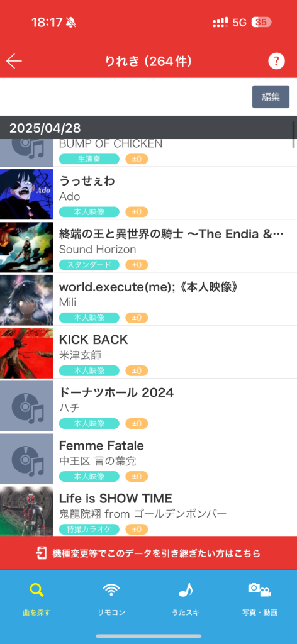
Task: Click the scrollbar beside the history list
Action: [293, 134]
